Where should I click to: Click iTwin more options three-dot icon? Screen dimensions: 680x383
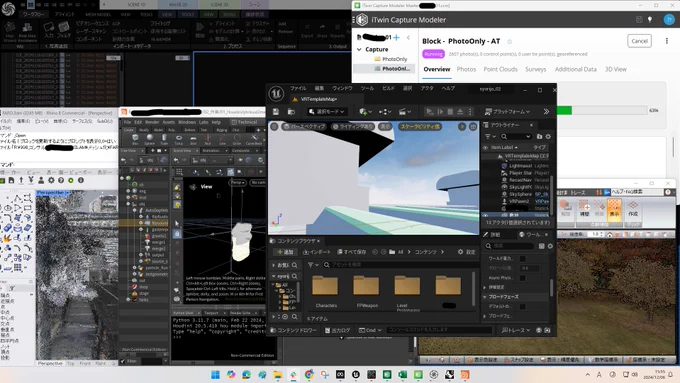tap(667, 41)
